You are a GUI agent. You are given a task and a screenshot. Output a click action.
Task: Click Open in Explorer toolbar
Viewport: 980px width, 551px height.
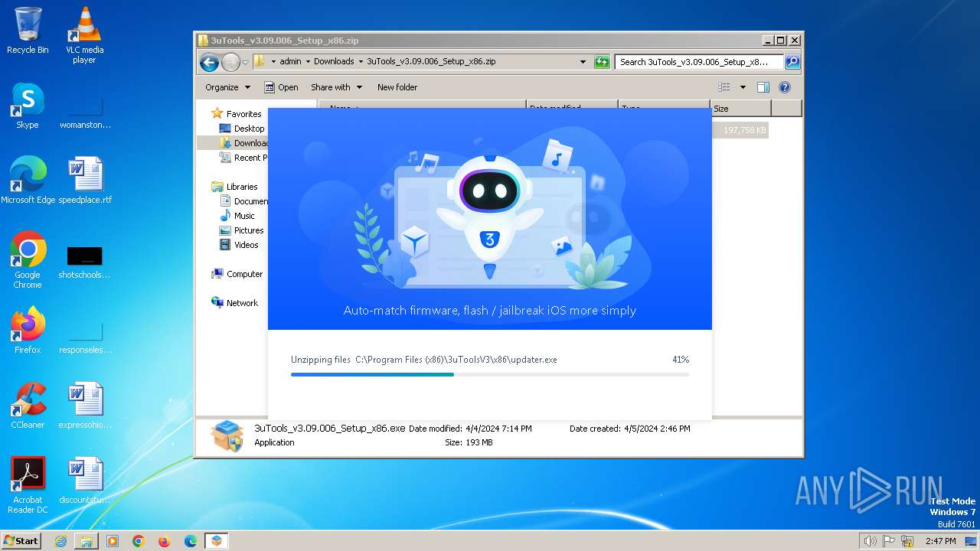[281, 87]
